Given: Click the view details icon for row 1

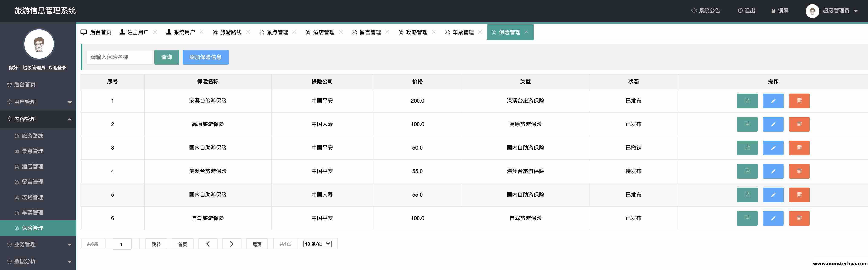Looking at the screenshot, I should pyautogui.click(x=747, y=101).
